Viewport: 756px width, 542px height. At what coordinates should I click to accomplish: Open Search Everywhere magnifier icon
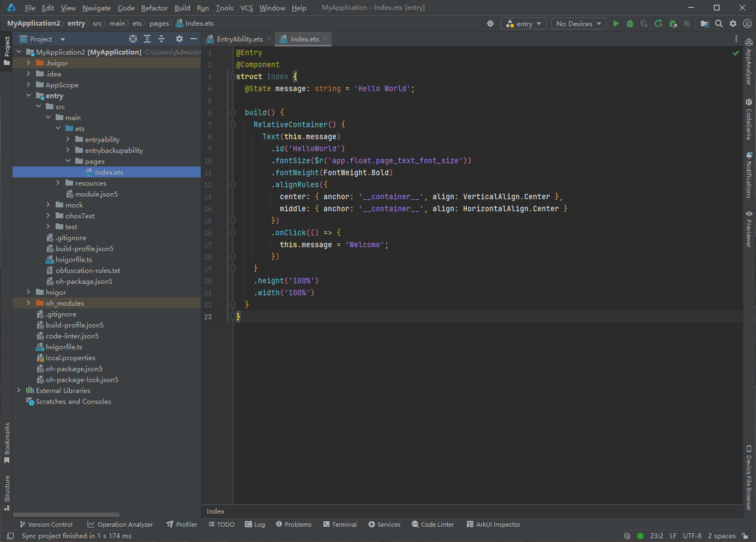click(x=719, y=23)
